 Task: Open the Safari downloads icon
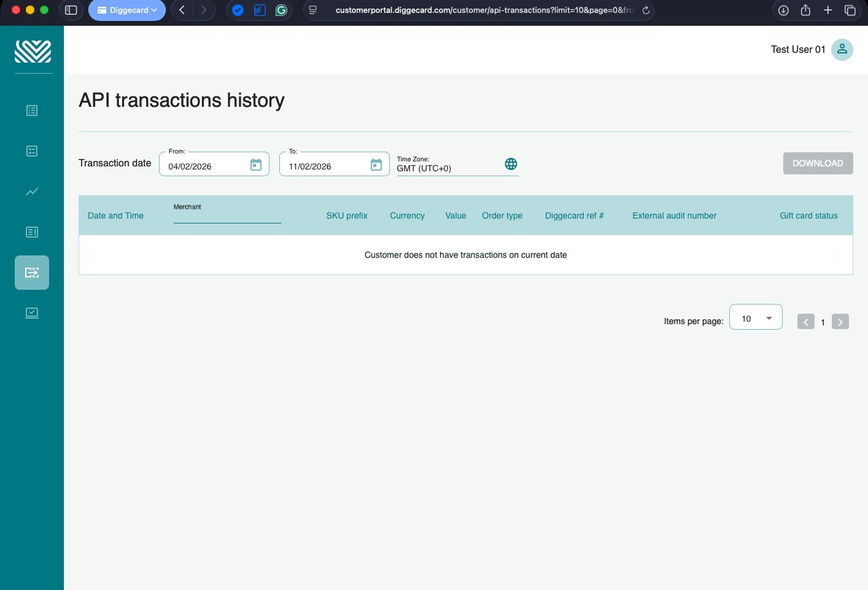pos(783,10)
